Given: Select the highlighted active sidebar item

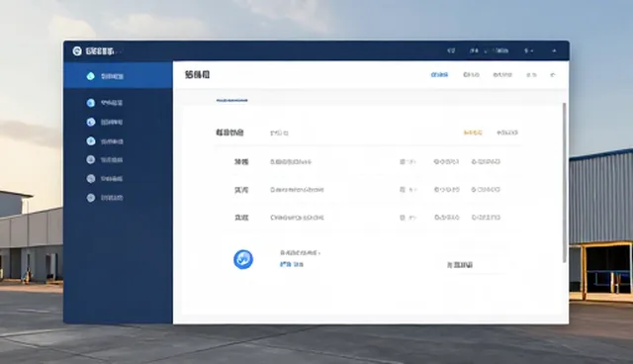Looking at the screenshot, I should pos(118,75).
